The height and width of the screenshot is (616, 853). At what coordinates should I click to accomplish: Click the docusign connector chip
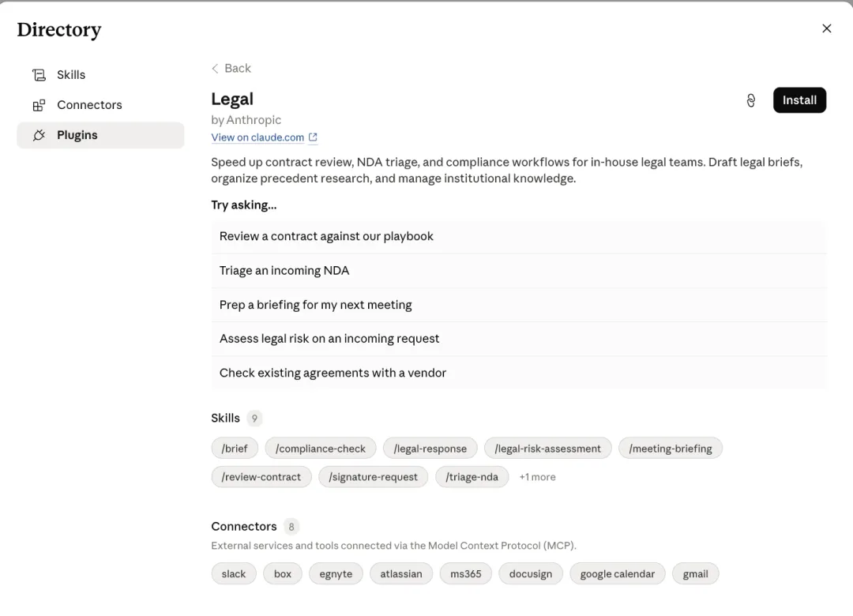pyautogui.click(x=531, y=574)
